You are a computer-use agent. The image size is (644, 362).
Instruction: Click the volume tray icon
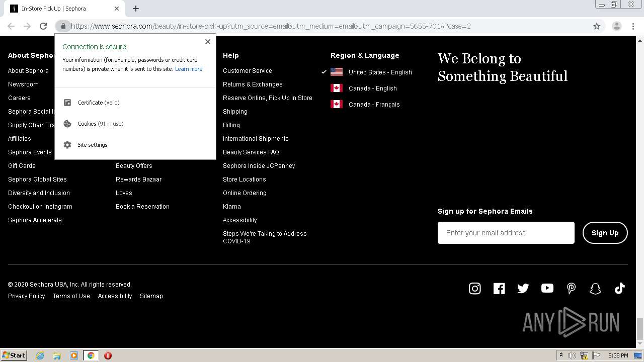(572, 355)
